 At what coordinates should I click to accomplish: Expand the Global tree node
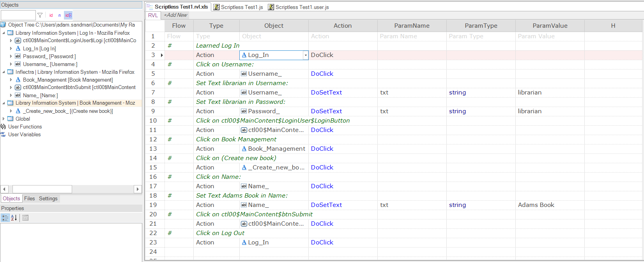[x=4, y=119]
